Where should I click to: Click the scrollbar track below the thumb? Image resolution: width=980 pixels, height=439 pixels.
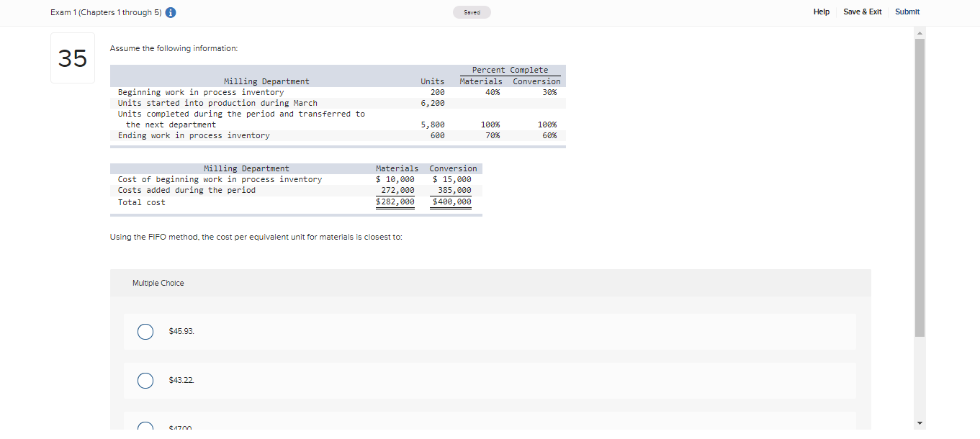pyautogui.click(x=920, y=374)
